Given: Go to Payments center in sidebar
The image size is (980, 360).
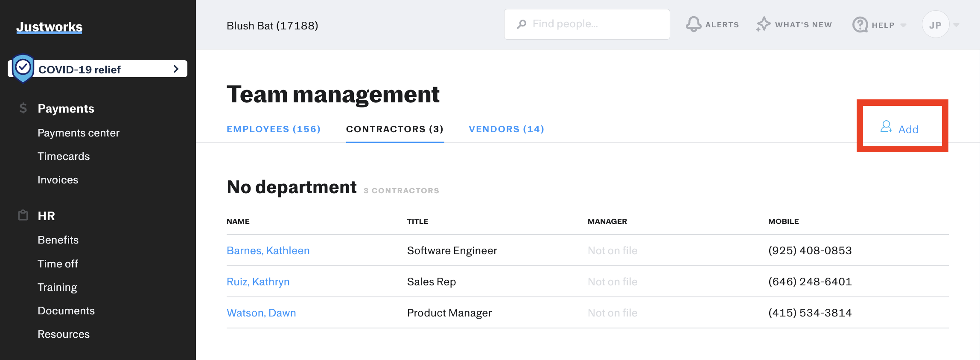Looking at the screenshot, I should pos(79,133).
